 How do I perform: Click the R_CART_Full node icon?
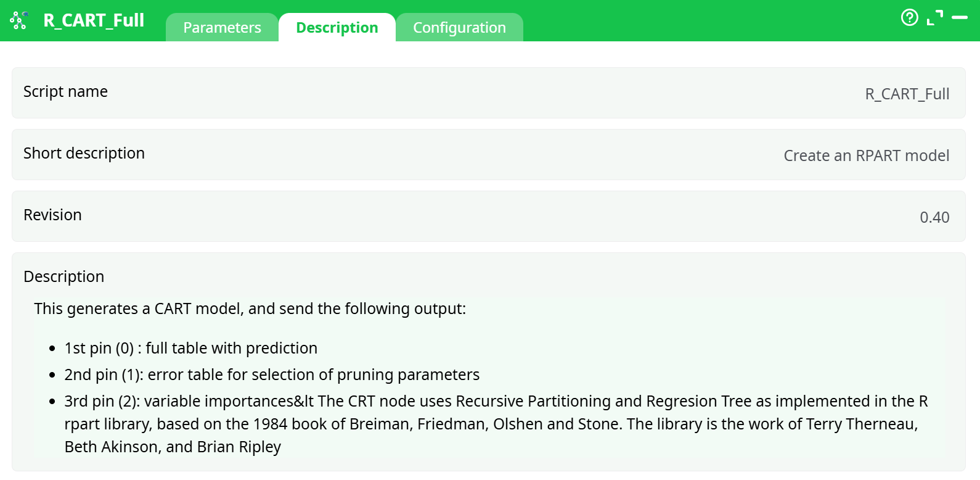click(x=18, y=20)
